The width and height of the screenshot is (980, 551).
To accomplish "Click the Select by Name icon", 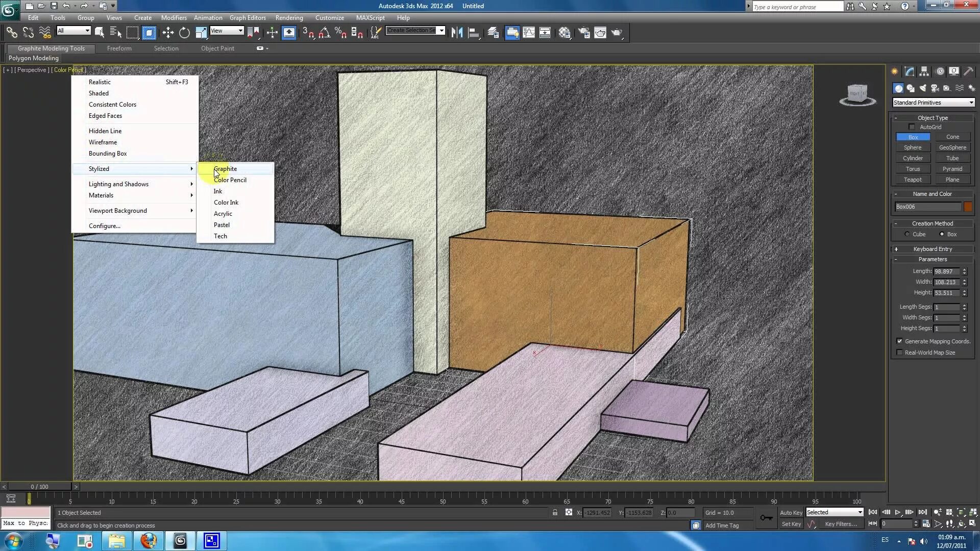I will (x=116, y=33).
